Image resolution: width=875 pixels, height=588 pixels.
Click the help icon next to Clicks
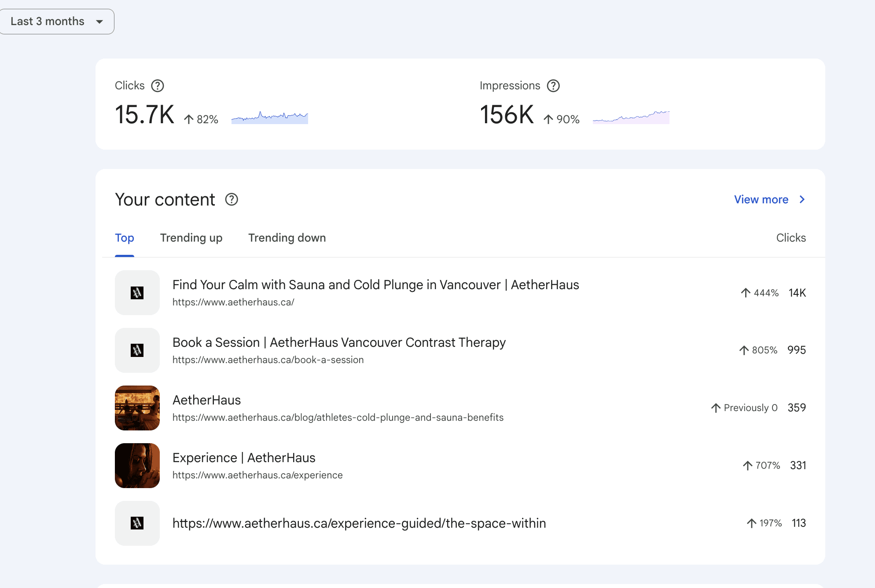157,86
